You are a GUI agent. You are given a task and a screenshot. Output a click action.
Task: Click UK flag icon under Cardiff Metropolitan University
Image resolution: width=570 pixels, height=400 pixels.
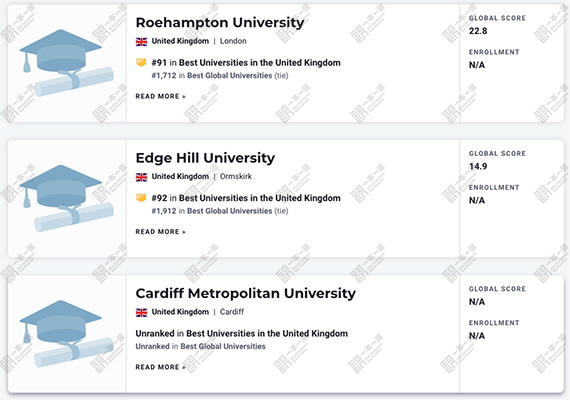[x=141, y=312]
